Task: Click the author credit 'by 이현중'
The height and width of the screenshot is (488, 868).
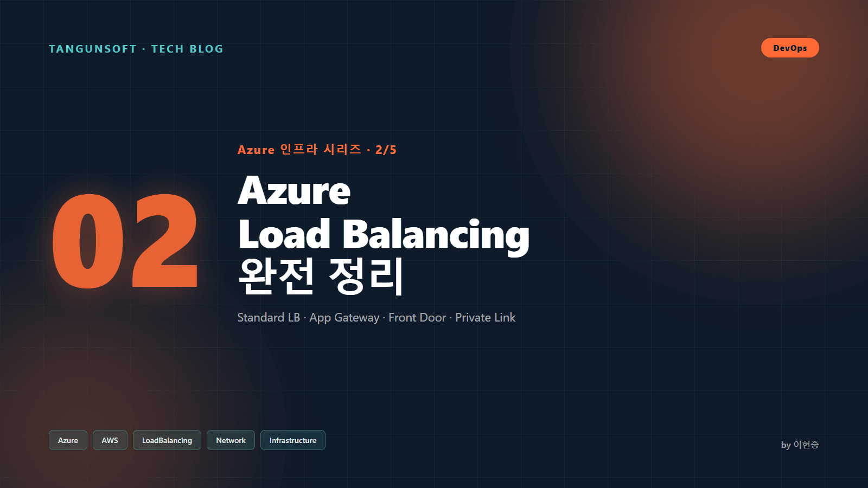Action: pyautogui.click(x=800, y=445)
